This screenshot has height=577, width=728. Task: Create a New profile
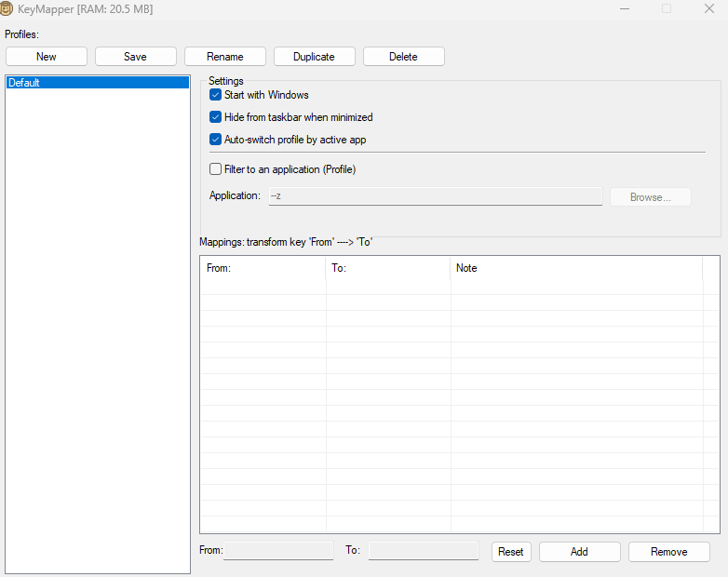47,57
